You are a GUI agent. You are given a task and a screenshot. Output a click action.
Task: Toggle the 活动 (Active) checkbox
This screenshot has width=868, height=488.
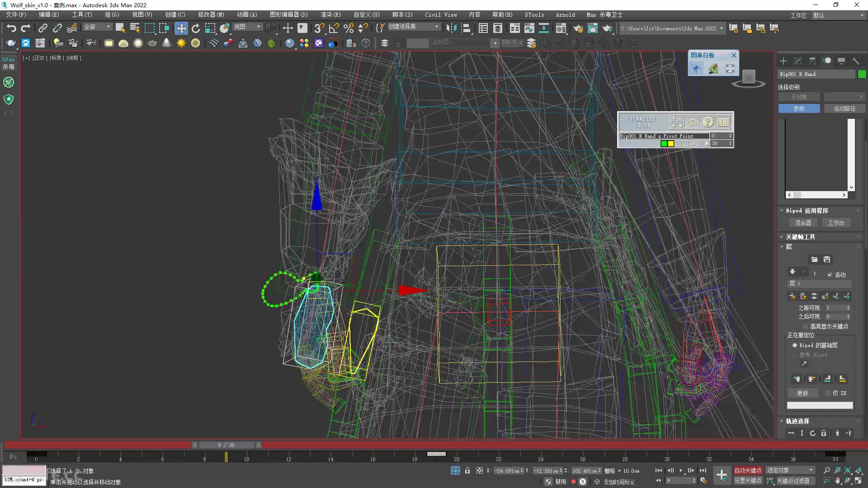830,274
